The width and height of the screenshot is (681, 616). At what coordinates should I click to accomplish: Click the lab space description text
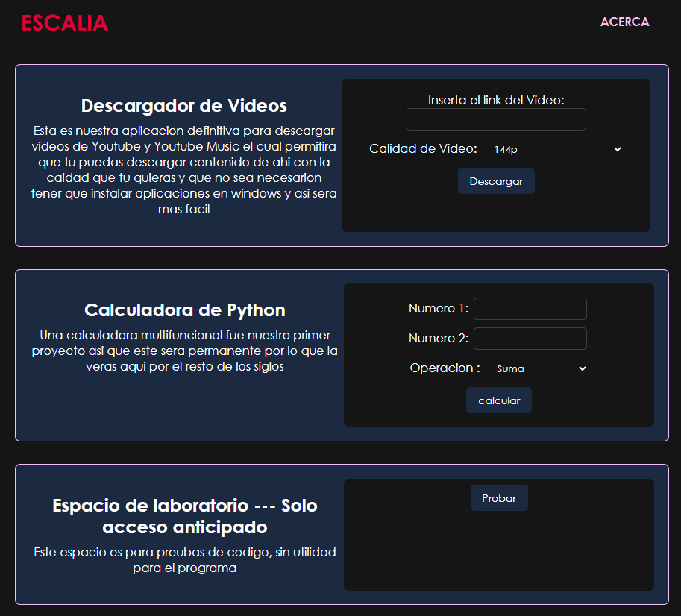184,560
